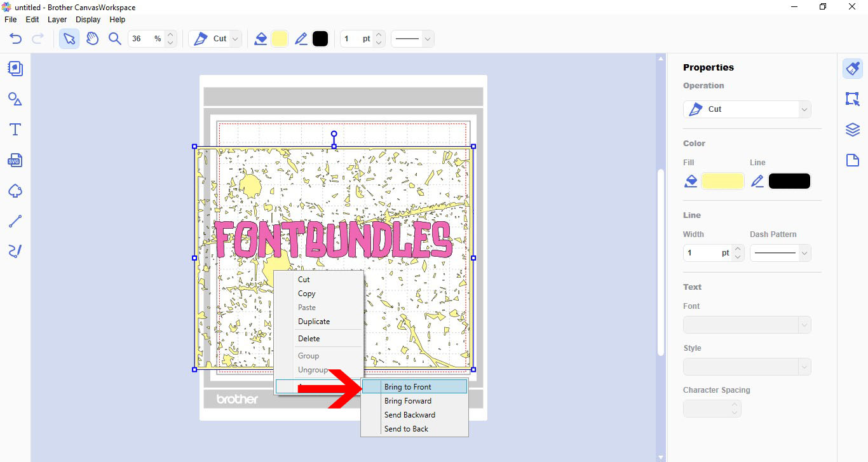Open the Edit transform panel icon
Screen dimensions: 868x462
pos(853,99)
